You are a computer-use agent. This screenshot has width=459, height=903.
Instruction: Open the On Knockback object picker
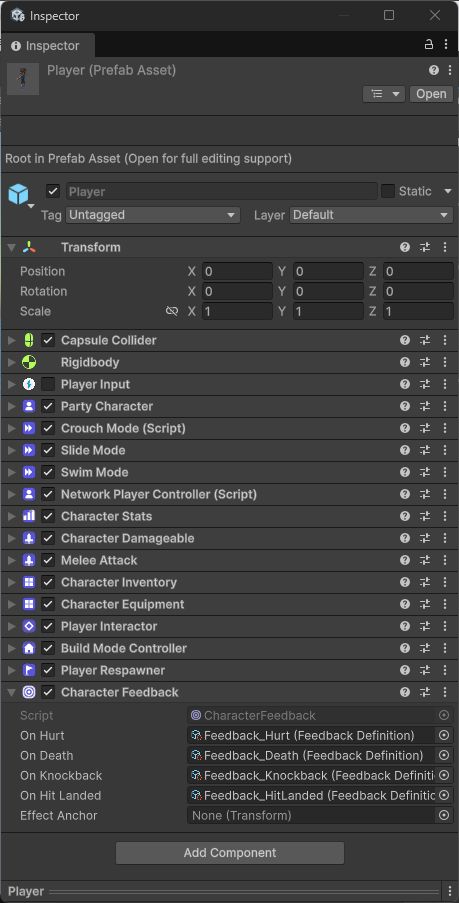tap(444, 775)
